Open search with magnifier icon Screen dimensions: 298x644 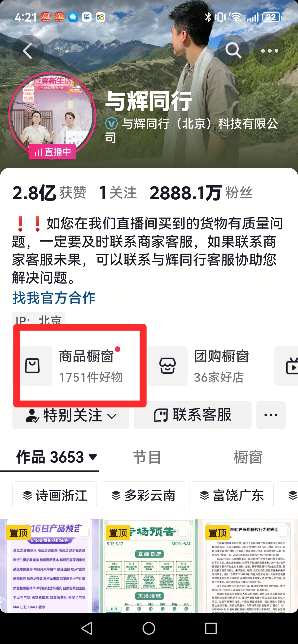click(233, 50)
